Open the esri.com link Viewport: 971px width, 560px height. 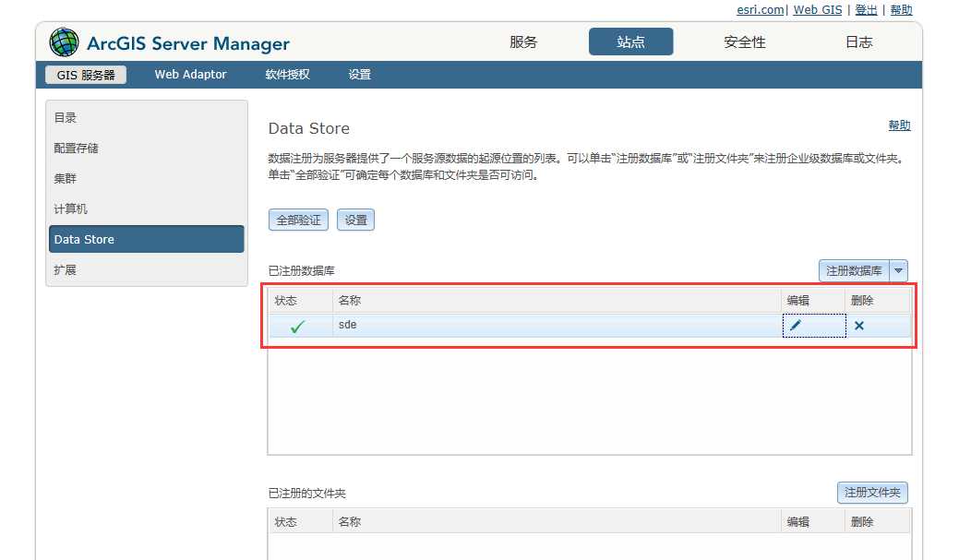tap(760, 10)
